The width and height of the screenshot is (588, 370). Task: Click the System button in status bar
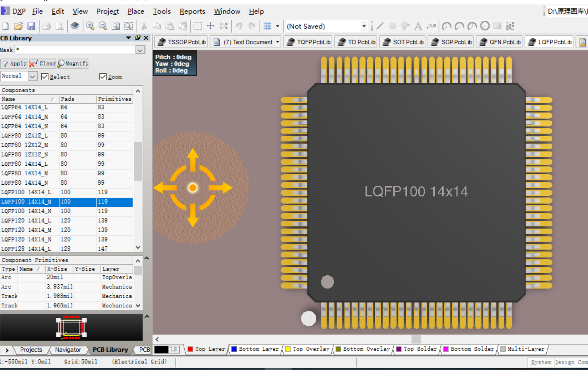(541, 362)
